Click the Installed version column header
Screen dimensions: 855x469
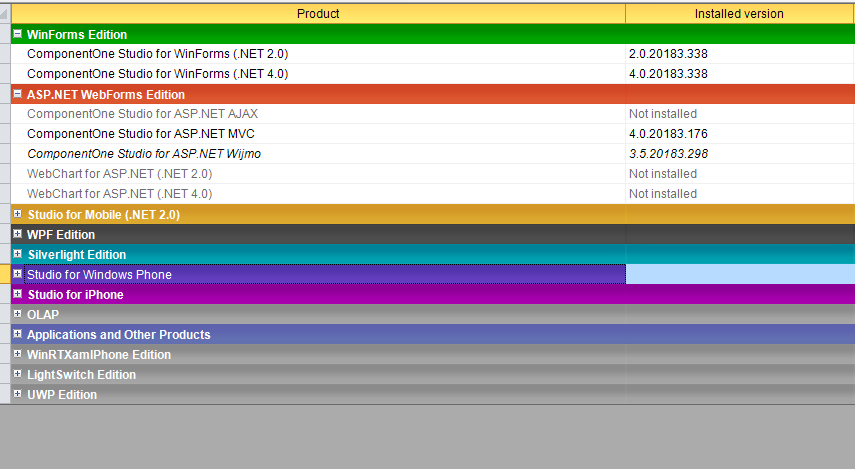pyautogui.click(x=739, y=14)
